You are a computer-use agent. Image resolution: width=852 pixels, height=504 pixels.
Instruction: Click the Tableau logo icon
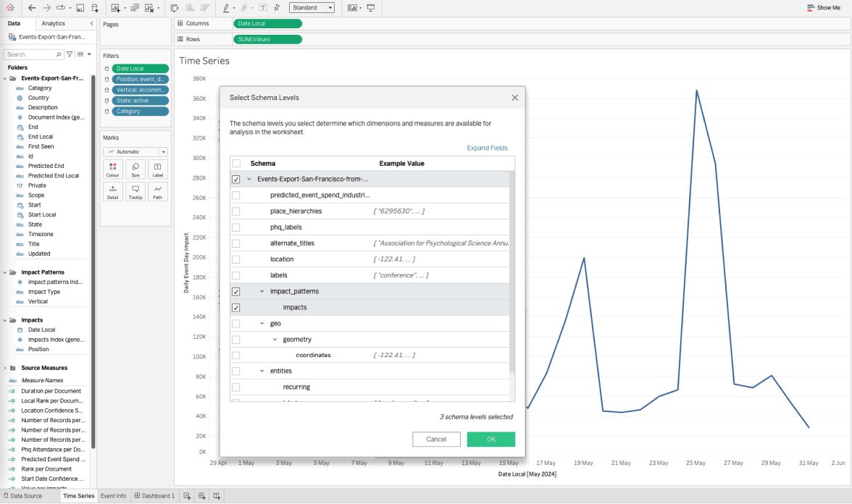(10, 7)
